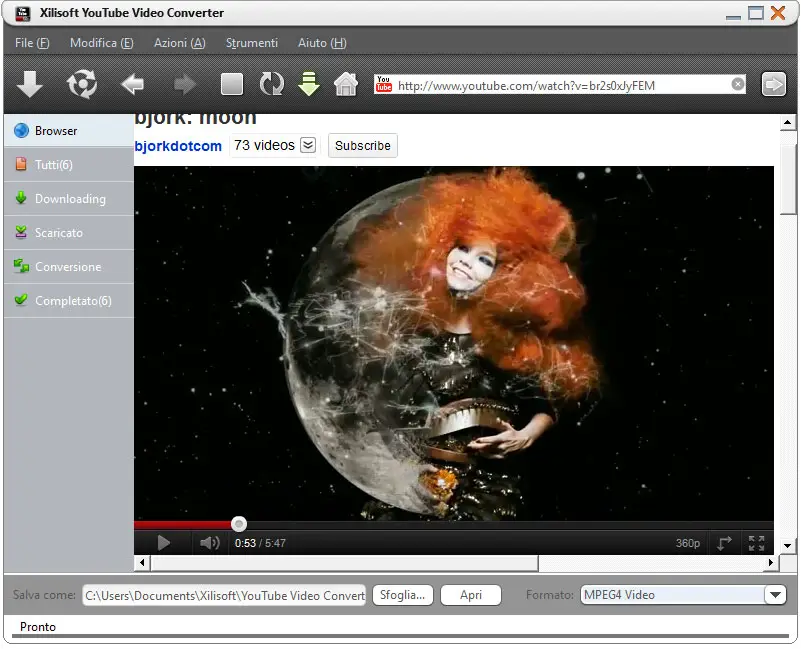
Task: Click the YouTube logo in the address bar
Action: coord(384,84)
